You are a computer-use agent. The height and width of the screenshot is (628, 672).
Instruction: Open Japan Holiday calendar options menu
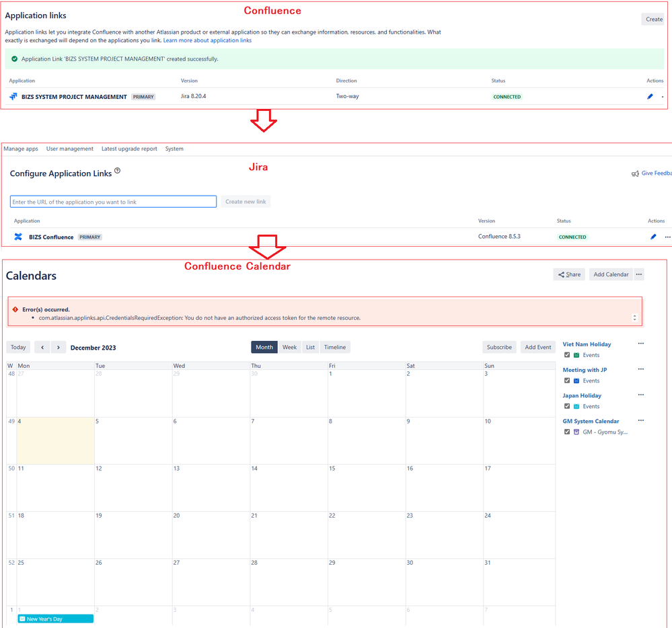point(640,395)
